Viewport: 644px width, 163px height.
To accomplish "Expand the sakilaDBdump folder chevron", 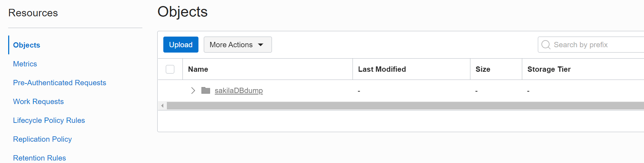I will coord(193,91).
